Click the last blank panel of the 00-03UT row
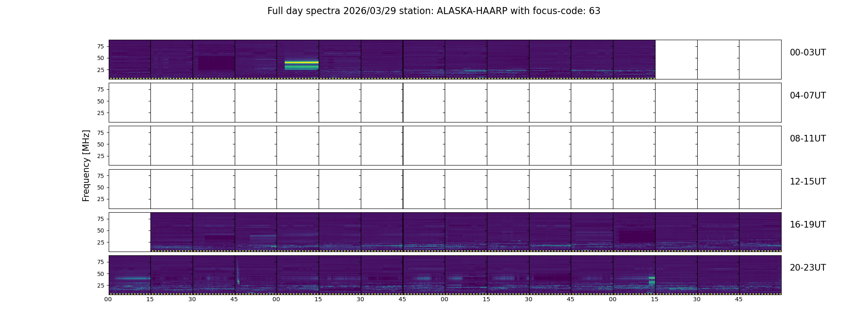This screenshot has height=331, width=868. click(x=760, y=60)
